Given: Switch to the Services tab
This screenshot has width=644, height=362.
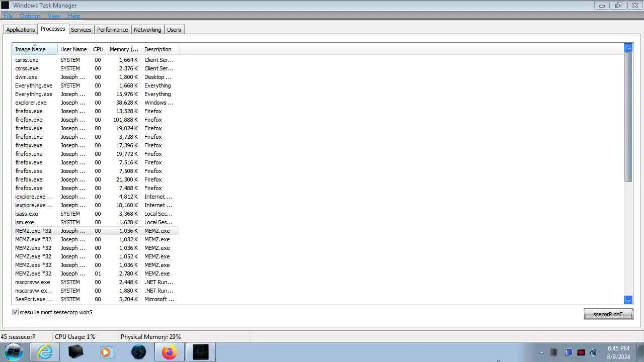Looking at the screenshot, I should [81, 30].
